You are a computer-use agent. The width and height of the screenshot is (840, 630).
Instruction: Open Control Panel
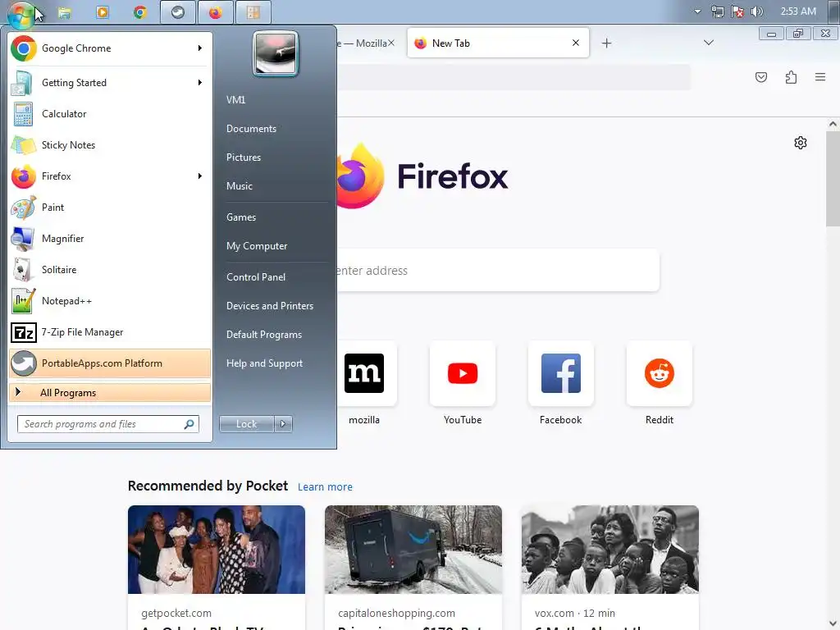coord(256,277)
